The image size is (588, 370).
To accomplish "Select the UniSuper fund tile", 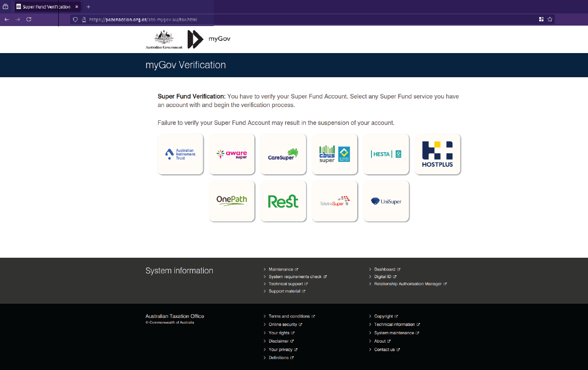I will tap(386, 200).
